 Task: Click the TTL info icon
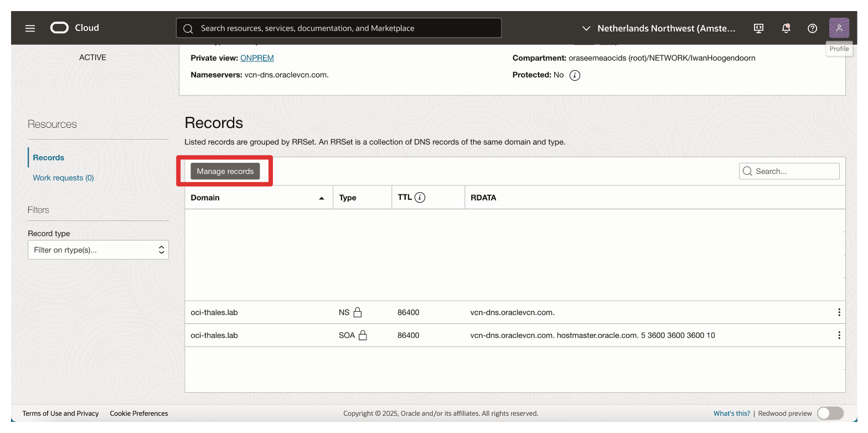420,197
